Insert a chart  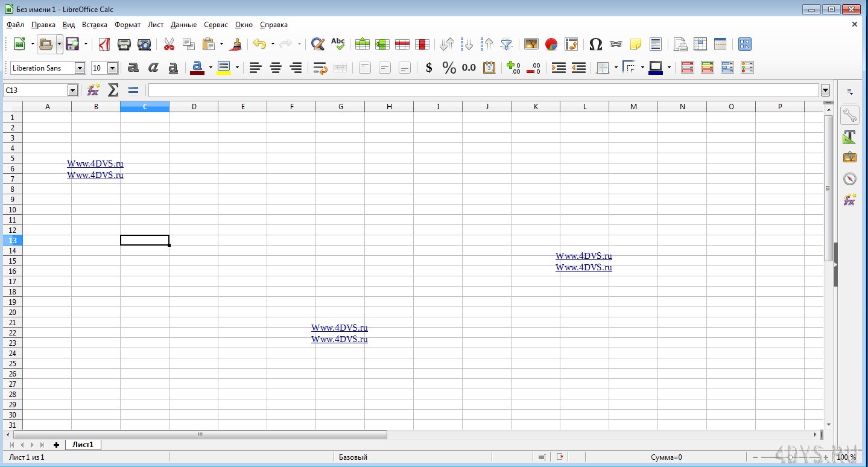(551, 44)
